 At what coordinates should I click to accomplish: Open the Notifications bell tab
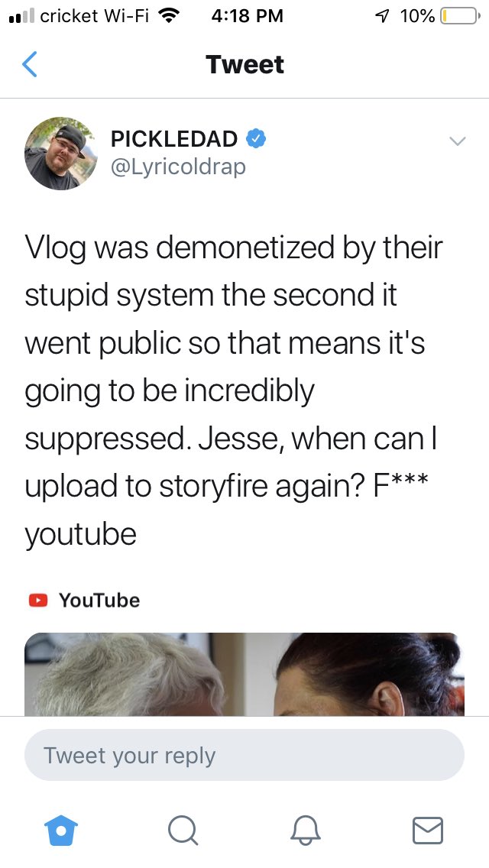[306, 831]
